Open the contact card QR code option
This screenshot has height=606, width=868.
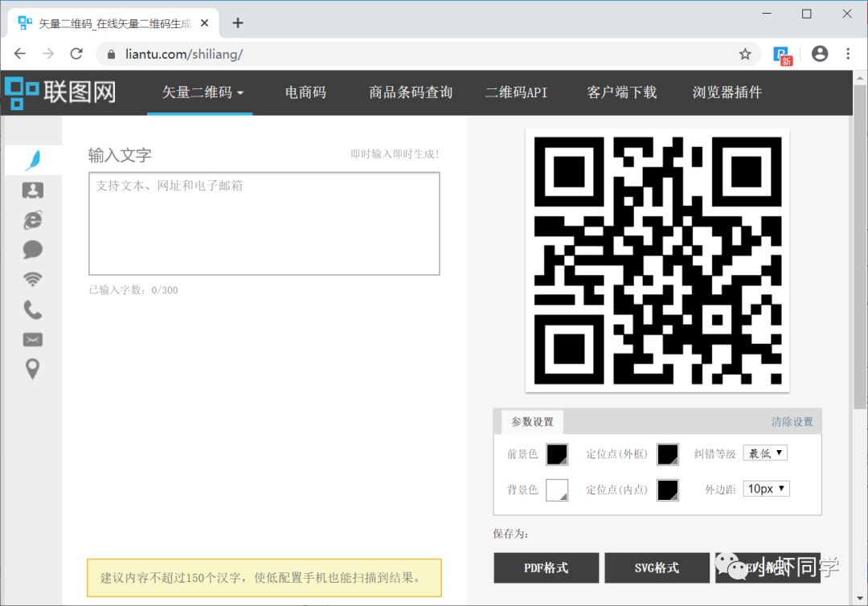click(x=32, y=190)
